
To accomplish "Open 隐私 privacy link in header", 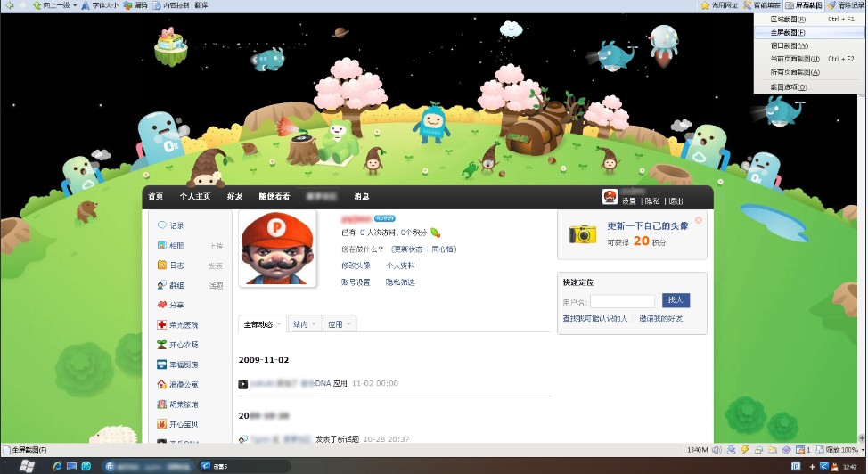I will (652, 201).
